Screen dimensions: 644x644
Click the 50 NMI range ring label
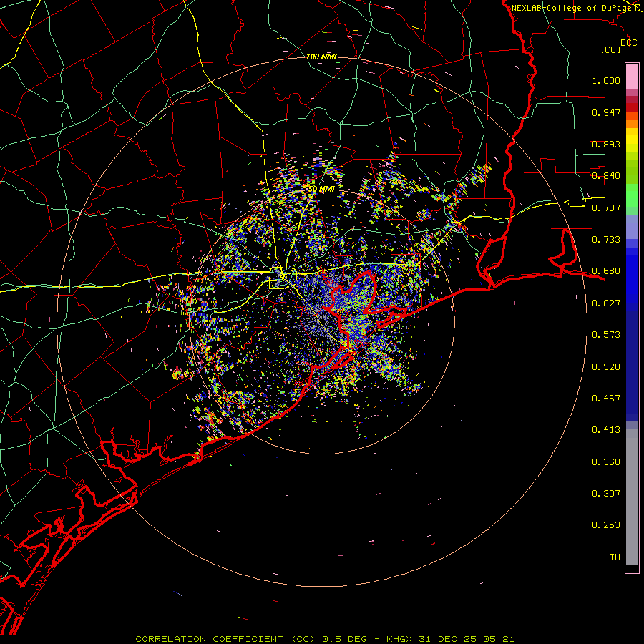(321, 190)
